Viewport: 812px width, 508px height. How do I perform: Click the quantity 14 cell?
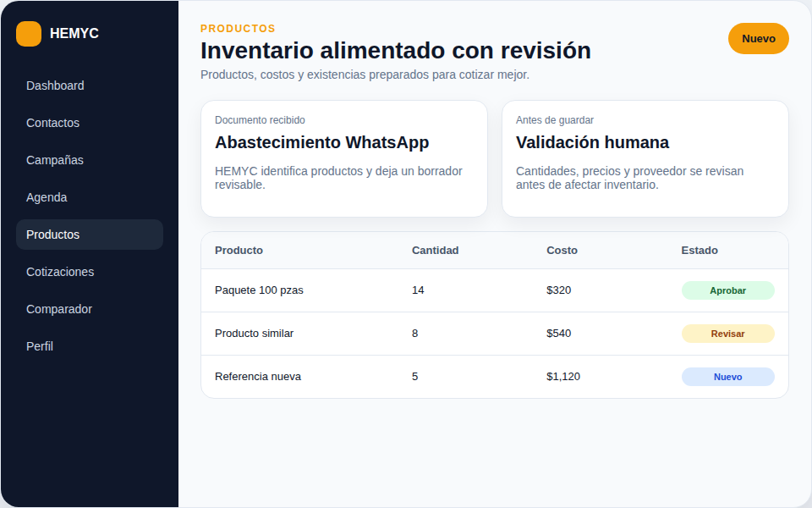[418, 290]
